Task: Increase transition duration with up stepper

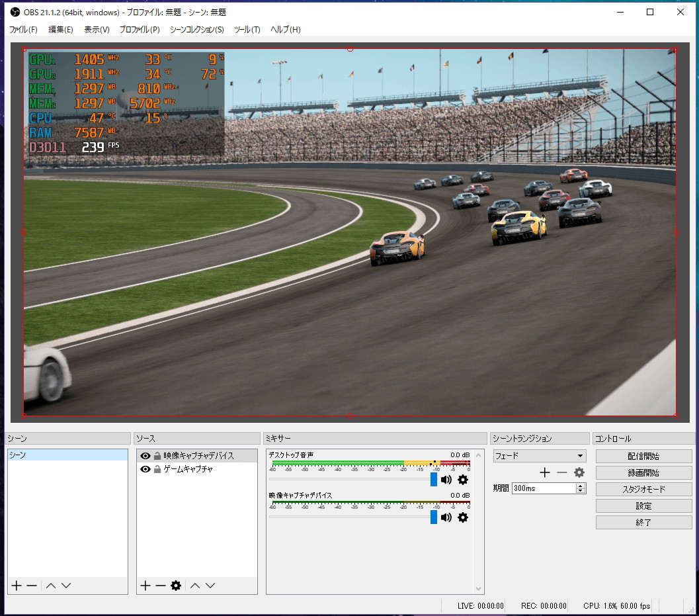Action: point(581,486)
